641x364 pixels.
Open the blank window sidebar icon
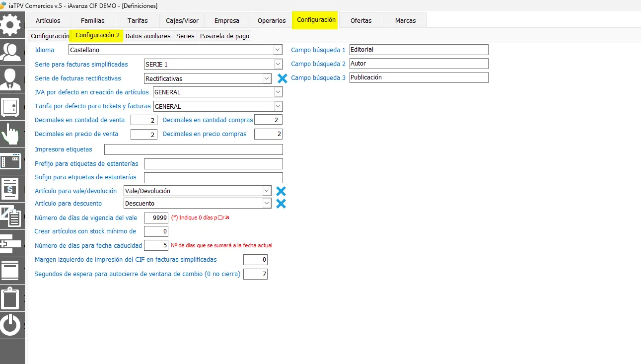pos(11,270)
